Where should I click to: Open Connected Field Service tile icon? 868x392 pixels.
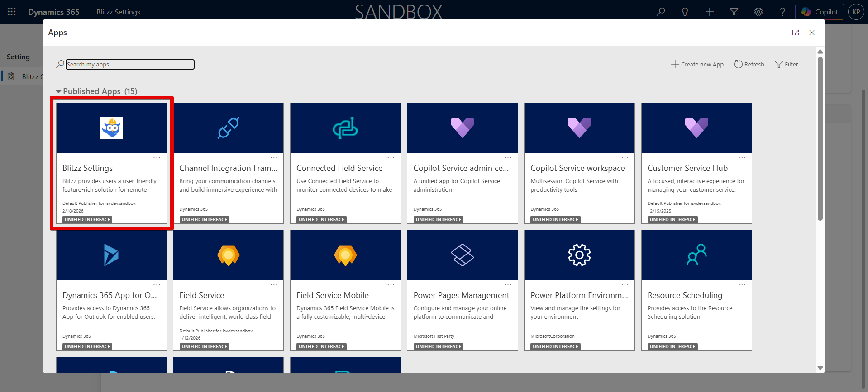[x=345, y=128]
